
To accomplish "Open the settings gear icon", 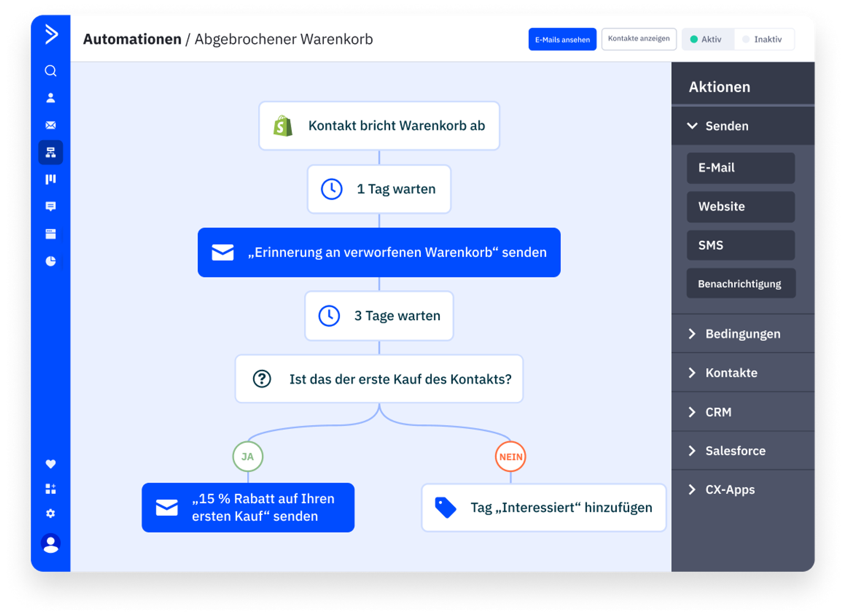I will click(x=51, y=513).
